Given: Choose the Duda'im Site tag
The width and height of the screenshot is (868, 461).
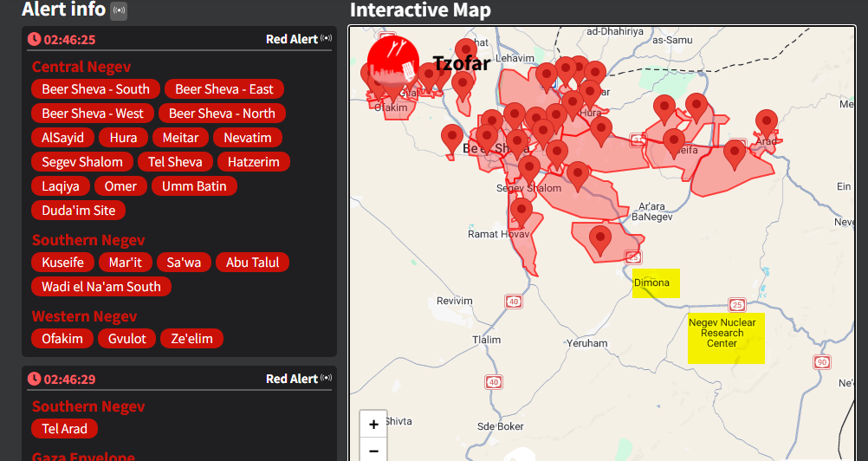Looking at the screenshot, I should (79, 211).
